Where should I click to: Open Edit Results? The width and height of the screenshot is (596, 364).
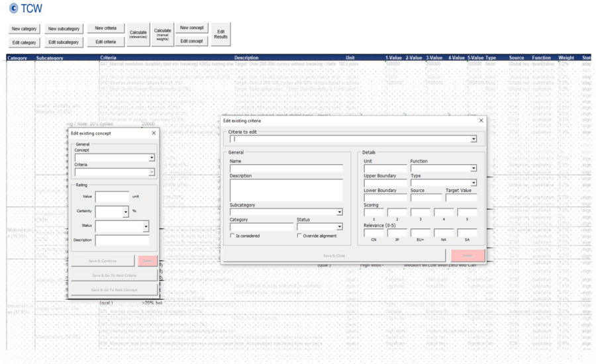221,34
